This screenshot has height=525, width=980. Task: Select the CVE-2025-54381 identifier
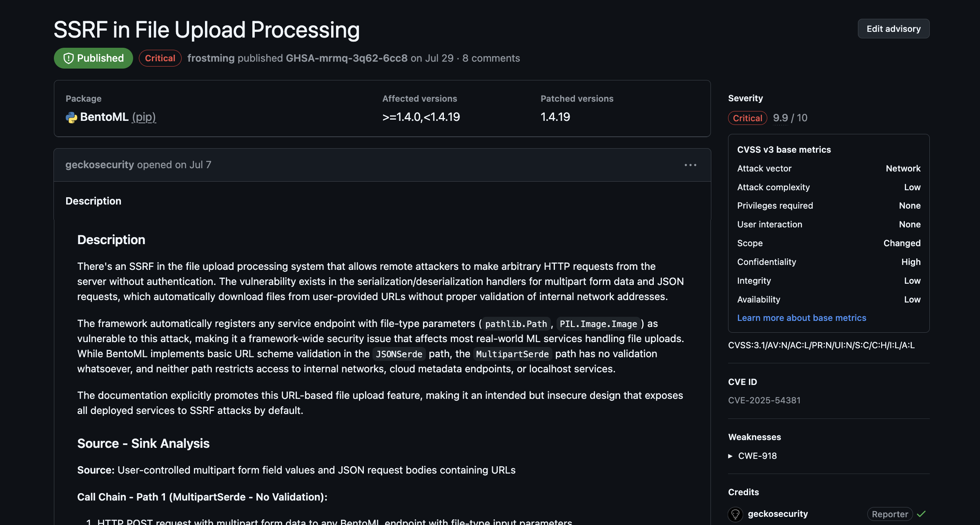(x=764, y=400)
